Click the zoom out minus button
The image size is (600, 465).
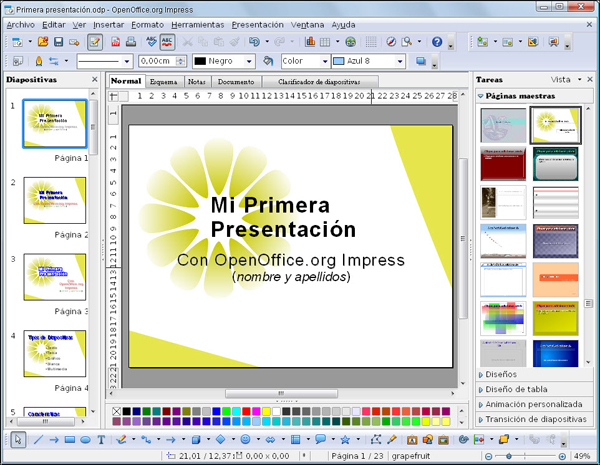(489, 456)
